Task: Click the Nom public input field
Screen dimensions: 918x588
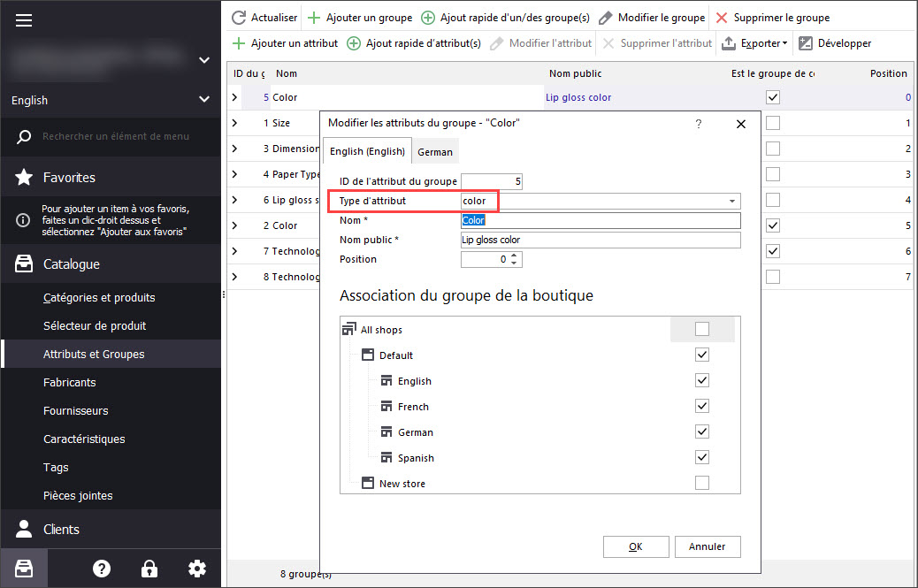Action: tap(601, 240)
